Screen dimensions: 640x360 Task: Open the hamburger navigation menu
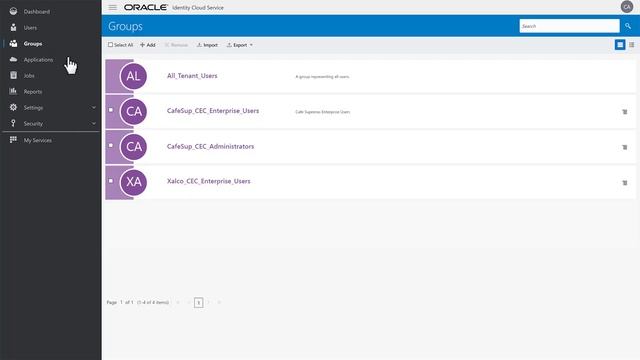pos(113,7)
